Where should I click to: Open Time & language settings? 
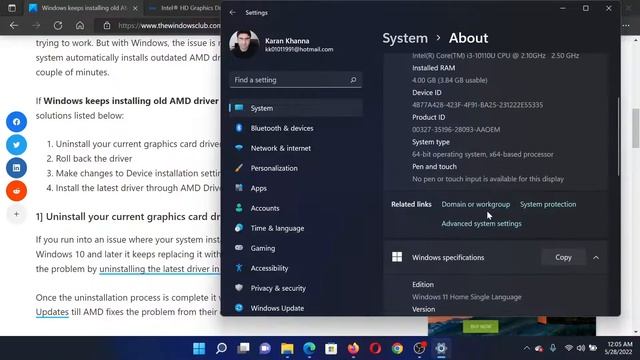(x=296, y=228)
